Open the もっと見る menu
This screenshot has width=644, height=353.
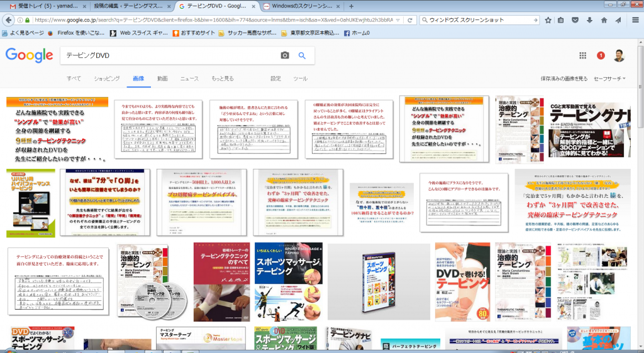point(222,79)
